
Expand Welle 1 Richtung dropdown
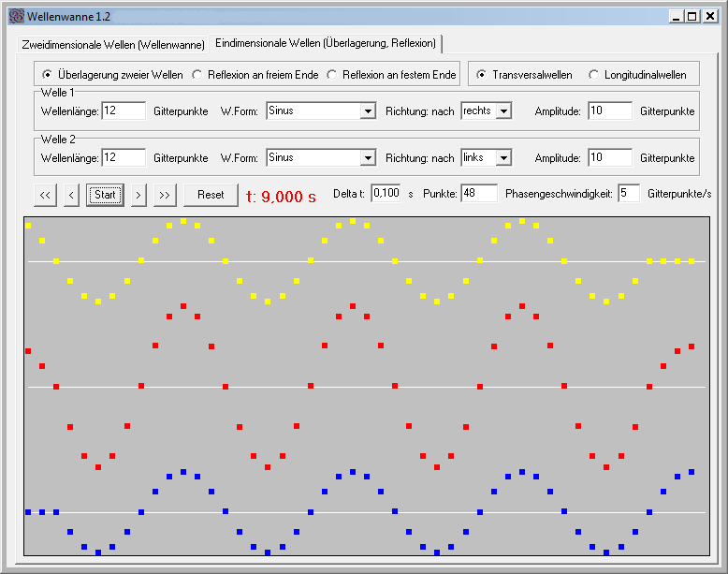click(x=503, y=111)
